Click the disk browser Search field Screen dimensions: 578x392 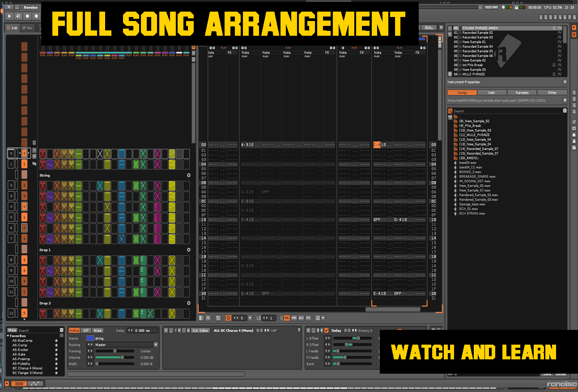507,111
